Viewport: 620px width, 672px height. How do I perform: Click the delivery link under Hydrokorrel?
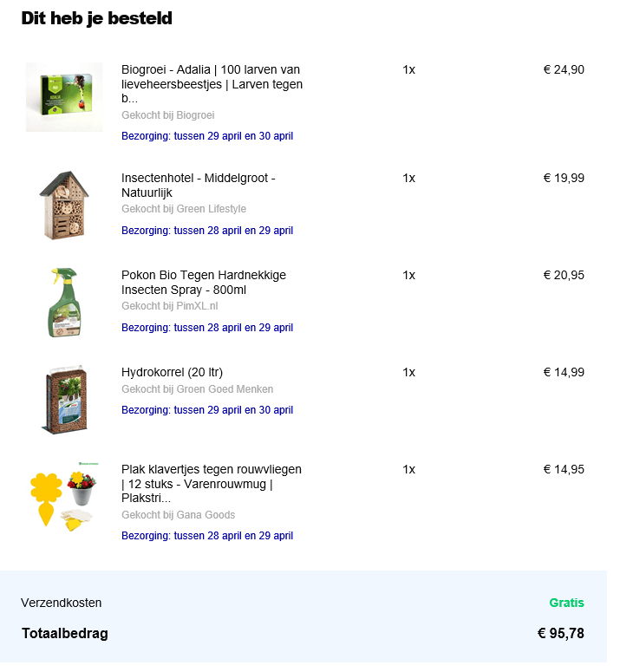point(207,410)
